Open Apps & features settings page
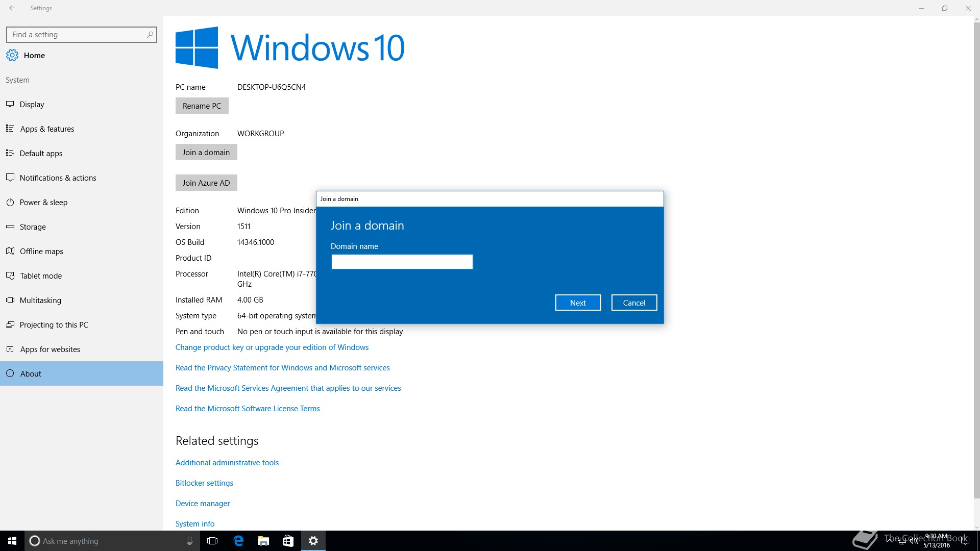Image resolution: width=980 pixels, height=551 pixels. 47,129
